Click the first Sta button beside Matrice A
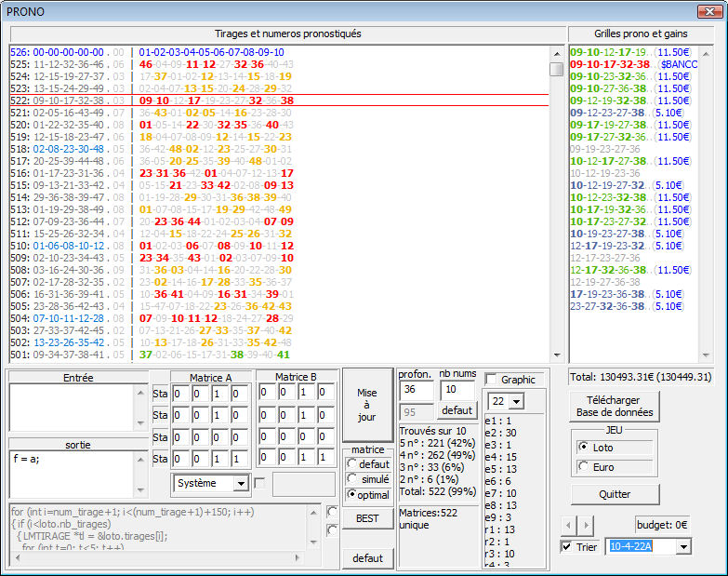728x576 pixels. pos(159,393)
